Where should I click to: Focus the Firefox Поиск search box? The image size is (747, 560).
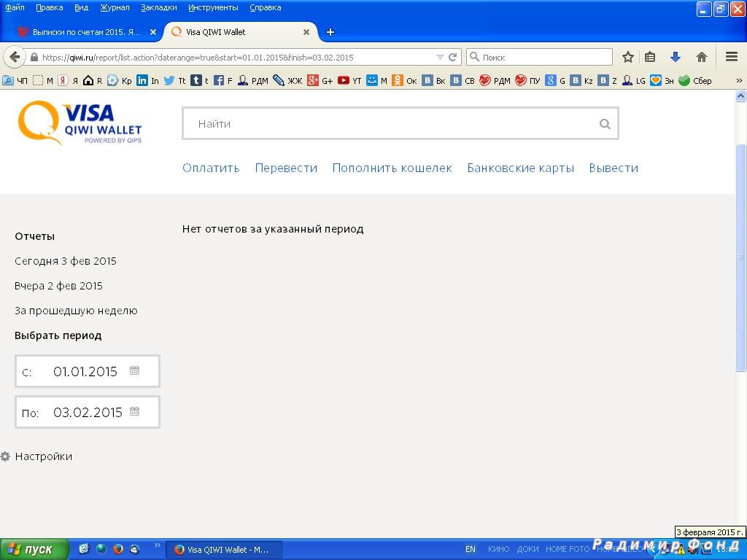tap(539, 57)
